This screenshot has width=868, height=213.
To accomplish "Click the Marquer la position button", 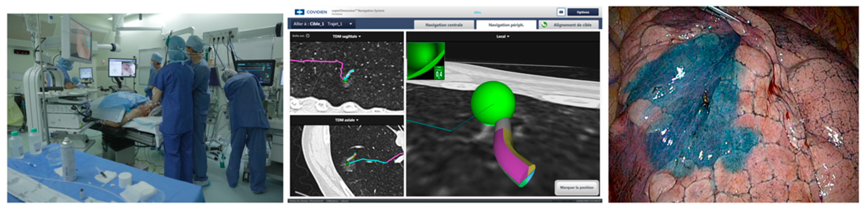I will tap(576, 187).
